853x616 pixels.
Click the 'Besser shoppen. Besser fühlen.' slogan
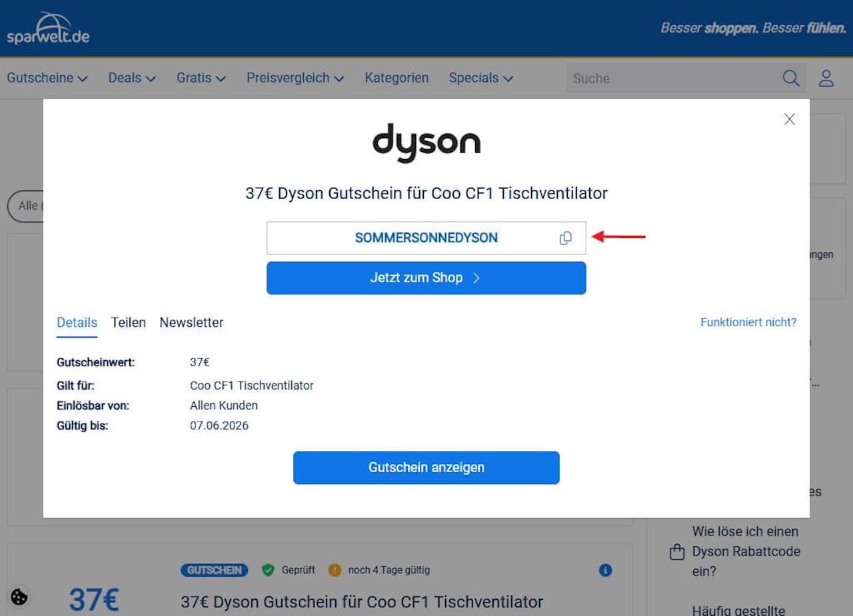point(753,28)
